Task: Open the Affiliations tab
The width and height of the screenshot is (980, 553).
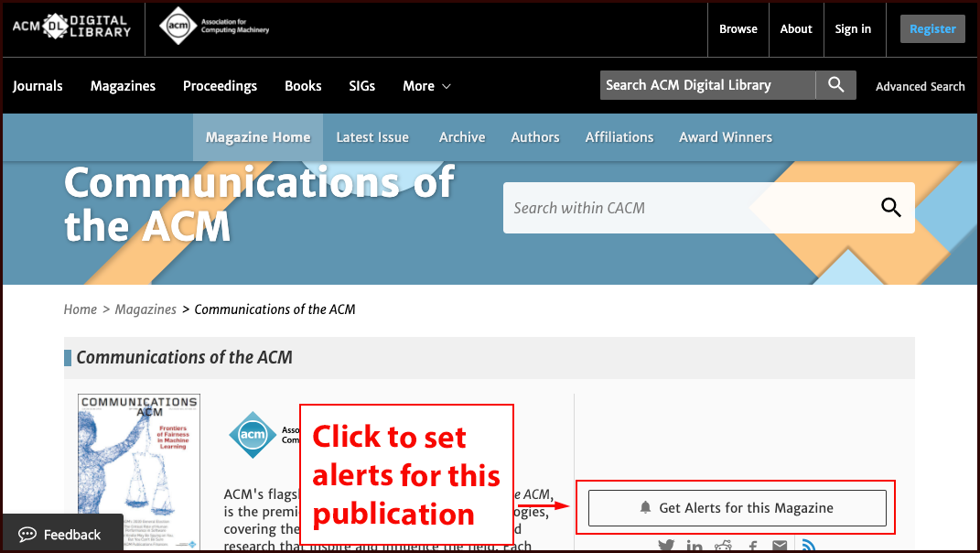Action: [619, 137]
